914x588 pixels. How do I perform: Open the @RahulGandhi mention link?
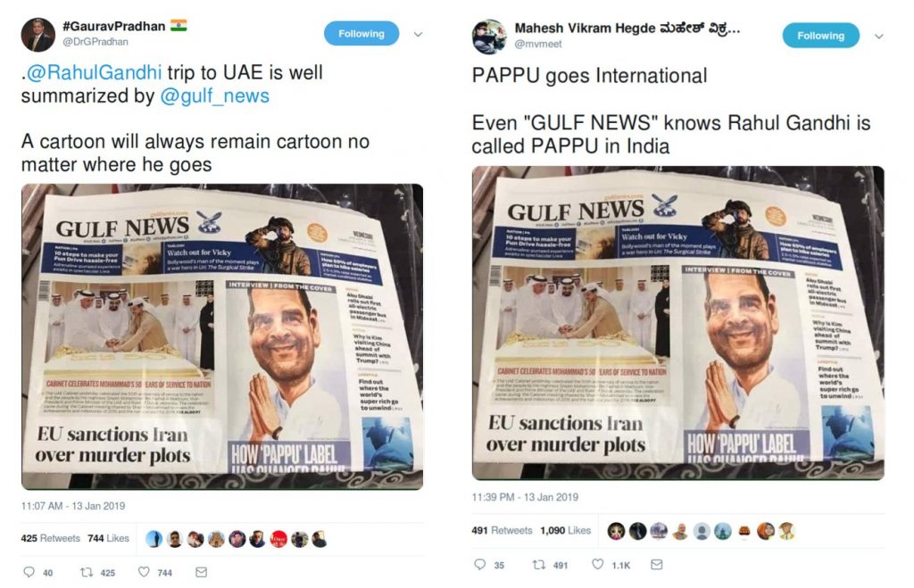click(94, 72)
